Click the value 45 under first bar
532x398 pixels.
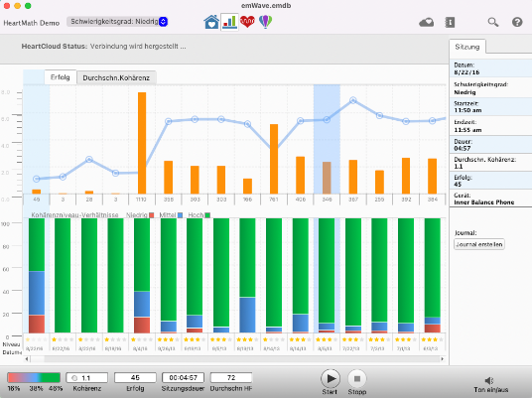[37, 199]
